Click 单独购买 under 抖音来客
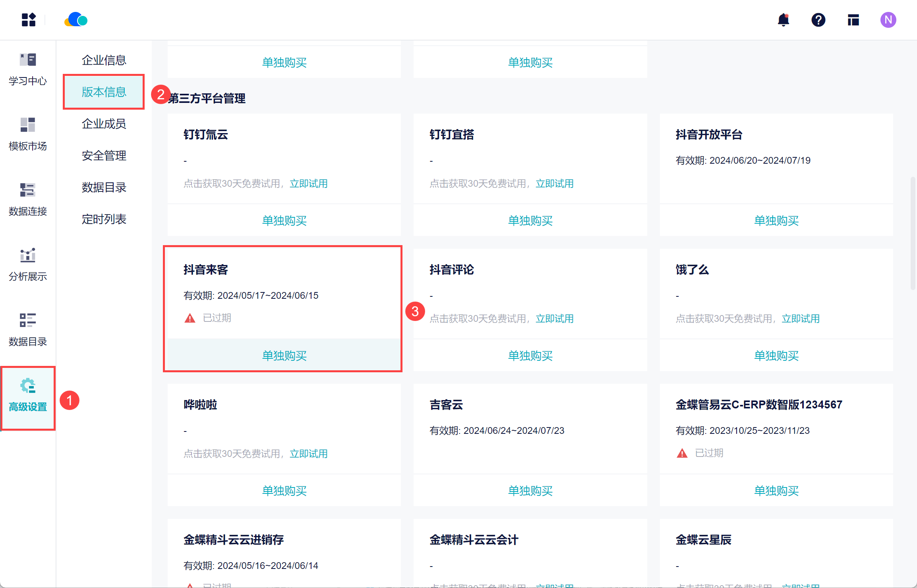This screenshot has height=588, width=917. pos(284,356)
